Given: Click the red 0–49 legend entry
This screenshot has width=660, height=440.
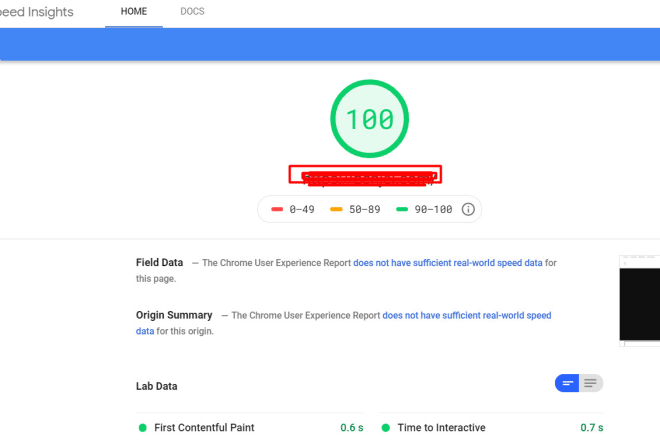Looking at the screenshot, I should [x=293, y=209].
